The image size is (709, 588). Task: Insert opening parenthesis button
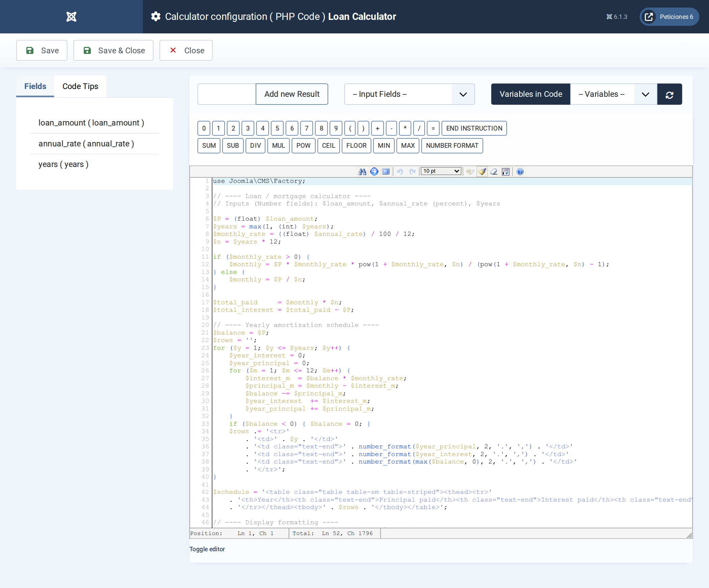[x=350, y=128]
